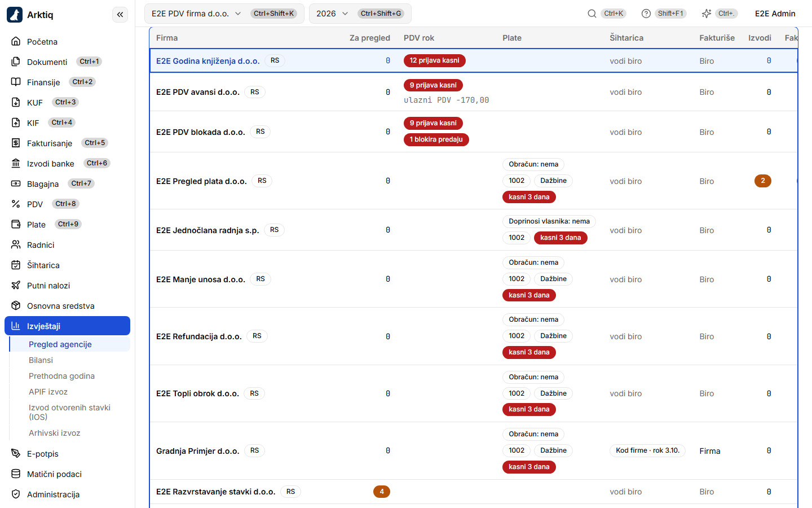Collapse the sidebar with double-chevron button
This screenshot has height=508, width=812.
[120, 15]
